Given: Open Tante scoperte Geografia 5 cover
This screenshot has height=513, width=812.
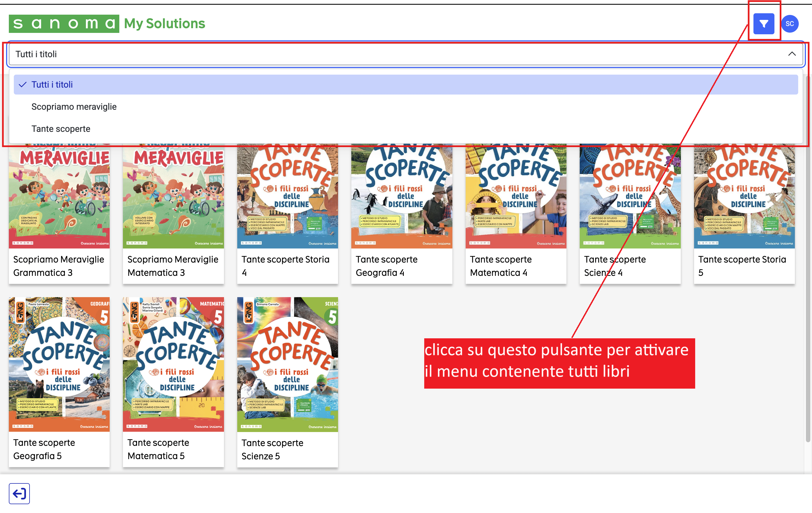Looking at the screenshot, I should pyautogui.click(x=59, y=364).
